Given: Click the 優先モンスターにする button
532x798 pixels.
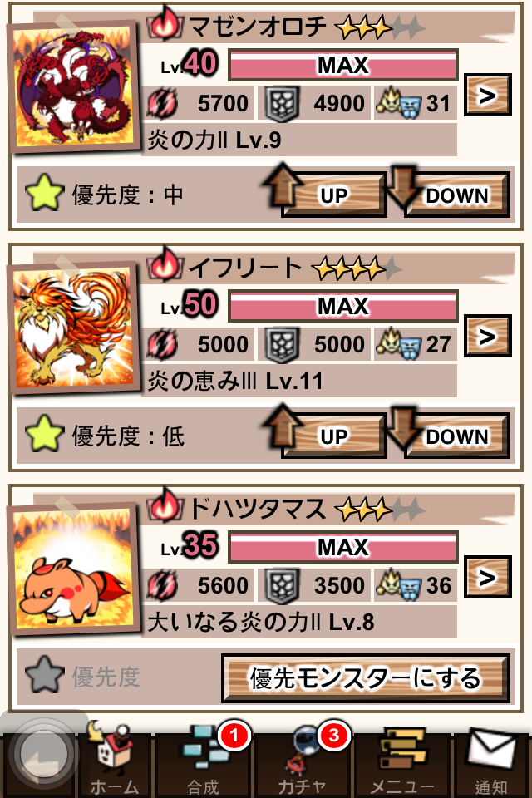Looking at the screenshot, I should pos(366,678).
